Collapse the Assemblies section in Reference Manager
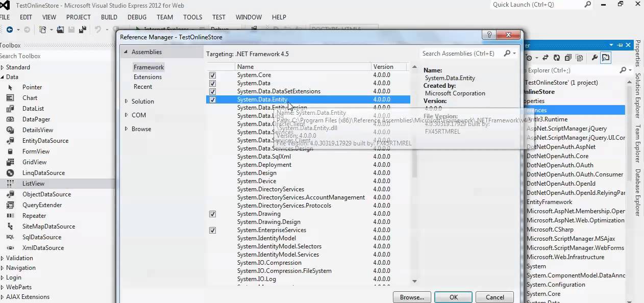The height and width of the screenshot is (303, 644). [x=126, y=52]
